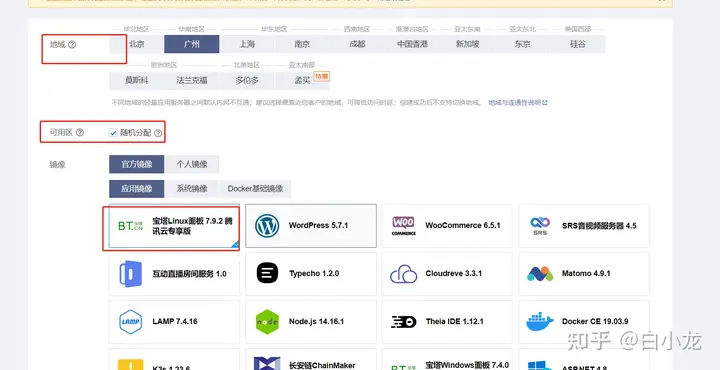720x370 pixels.
Task: Click the Docker whale logo icon
Action: [x=540, y=321]
